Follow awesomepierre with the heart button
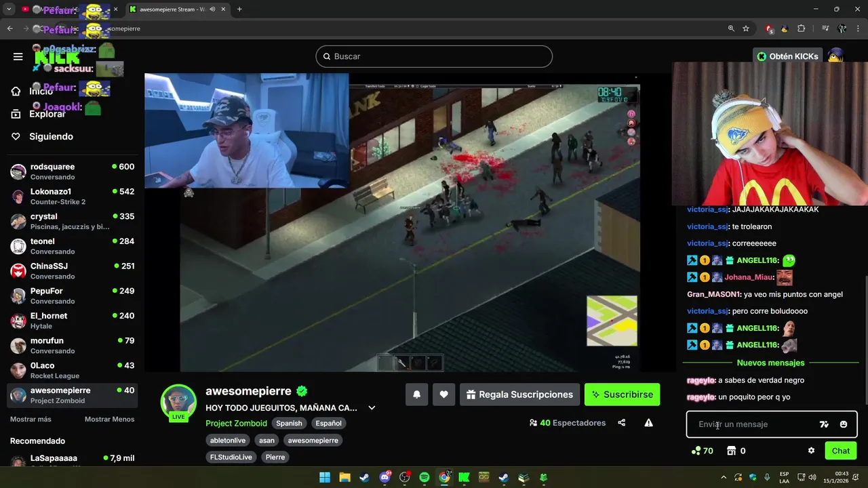This screenshot has height=488, width=868. click(443, 394)
